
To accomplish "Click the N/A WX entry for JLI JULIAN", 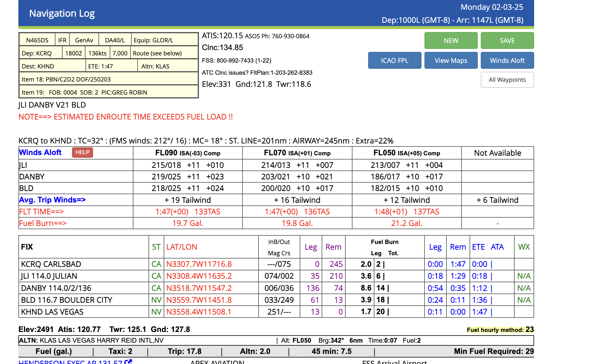I will 523,276.
